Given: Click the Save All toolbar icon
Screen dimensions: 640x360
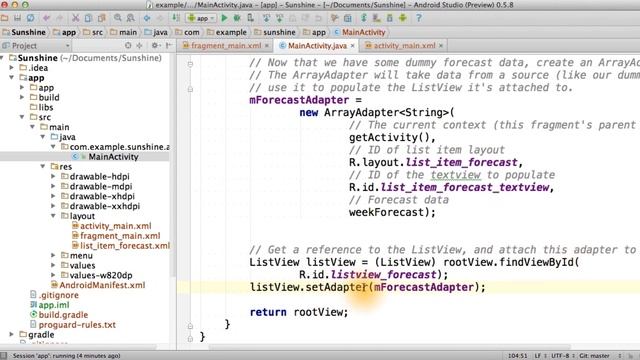Looking at the screenshot, I should [x=18, y=18].
